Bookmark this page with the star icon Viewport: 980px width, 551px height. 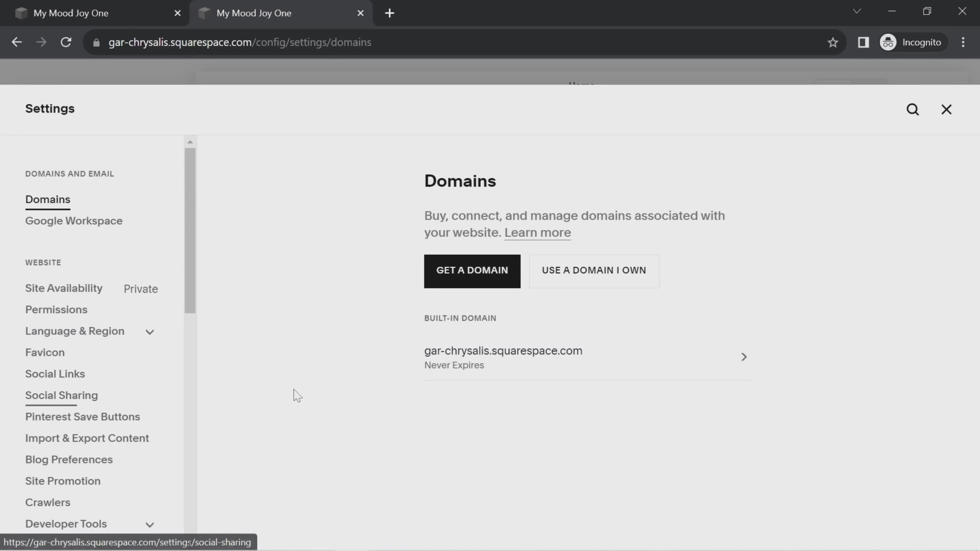[833, 42]
